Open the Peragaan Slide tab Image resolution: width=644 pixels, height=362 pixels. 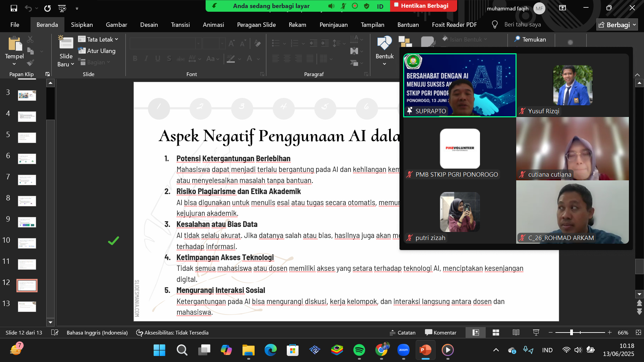256,25
